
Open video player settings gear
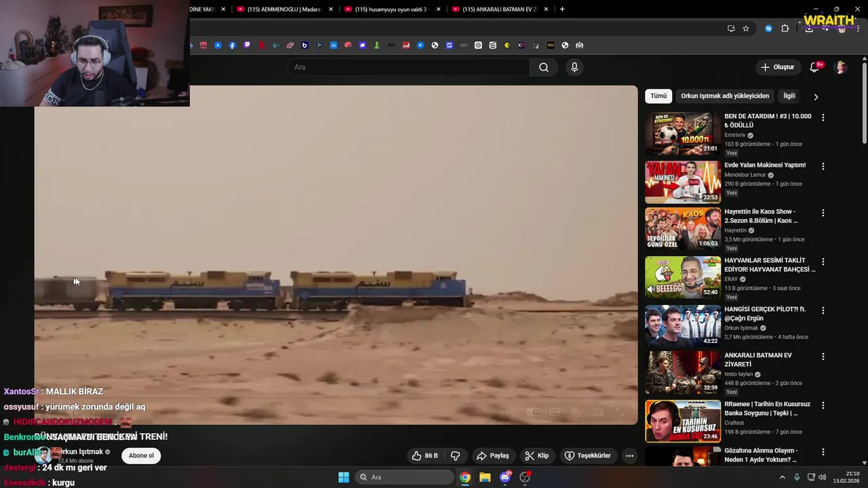point(576,412)
